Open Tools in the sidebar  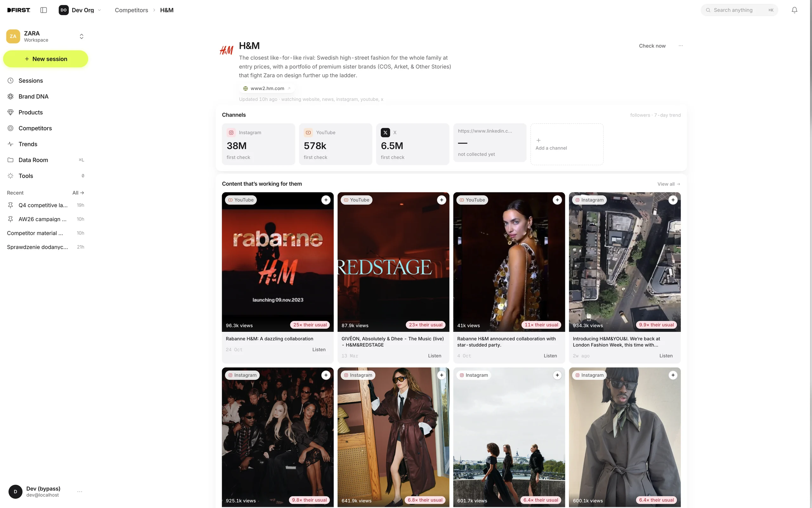[x=46, y=176]
